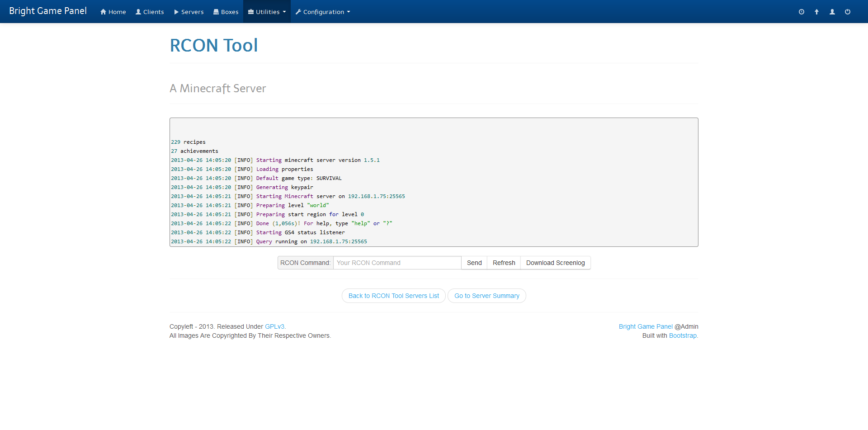Click the Configuration wrench icon

pos(298,12)
